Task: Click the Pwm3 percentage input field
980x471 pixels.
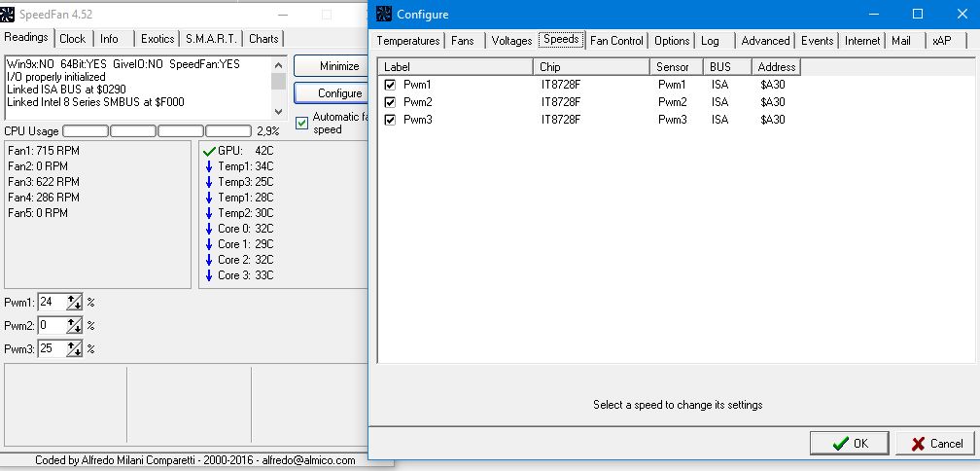Action: coord(52,348)
